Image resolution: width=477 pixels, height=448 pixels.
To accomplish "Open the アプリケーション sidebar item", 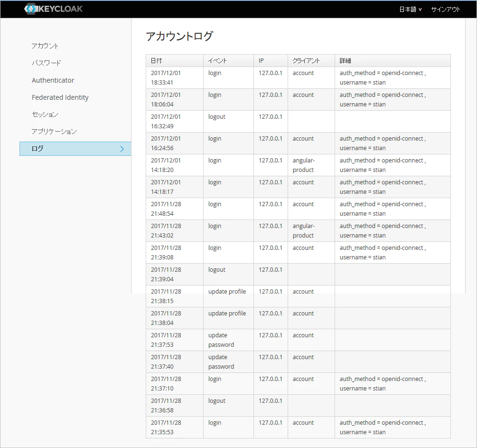I will (x=54, y=131).
